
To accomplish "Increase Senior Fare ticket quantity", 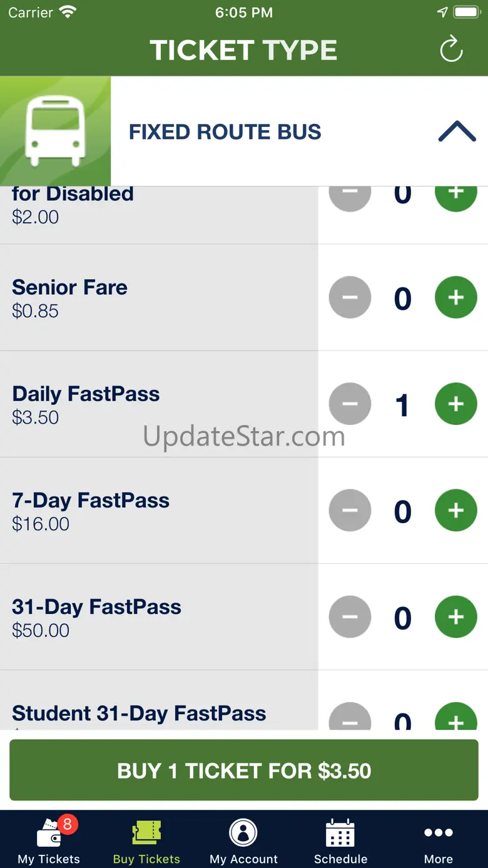I will click(x=455, y=298).
